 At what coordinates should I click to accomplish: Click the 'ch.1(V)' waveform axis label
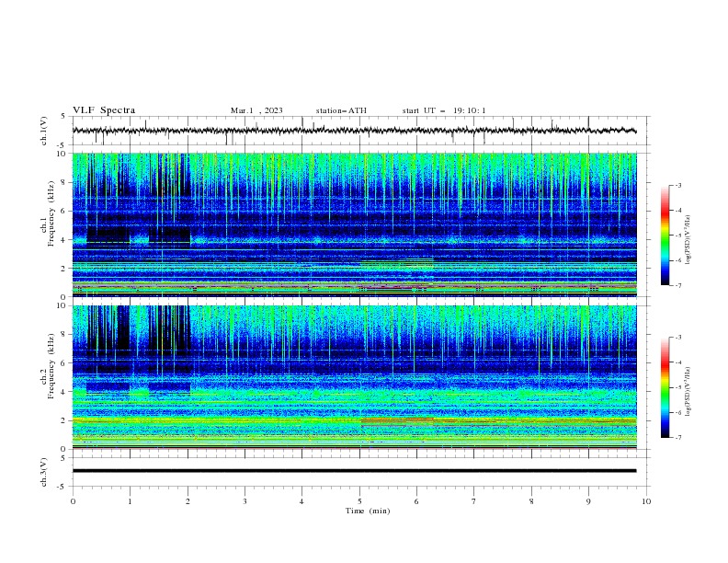[44, 131]
